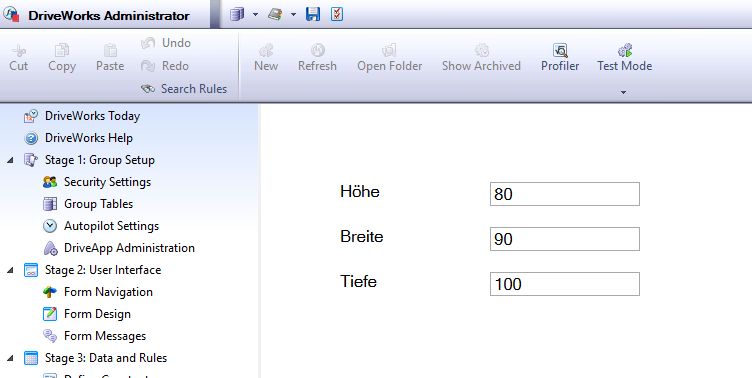Click the Save floppy disk icon
This screenshot has width=752, height=378.
pos(313,14)
